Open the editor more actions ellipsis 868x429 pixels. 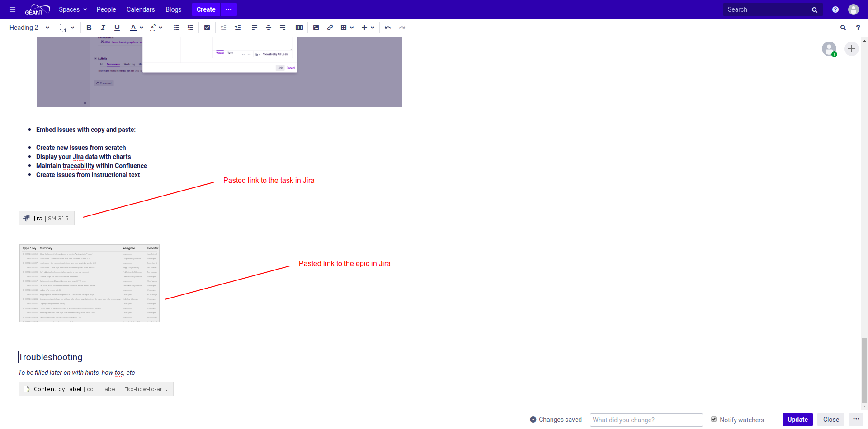(856, 419)
